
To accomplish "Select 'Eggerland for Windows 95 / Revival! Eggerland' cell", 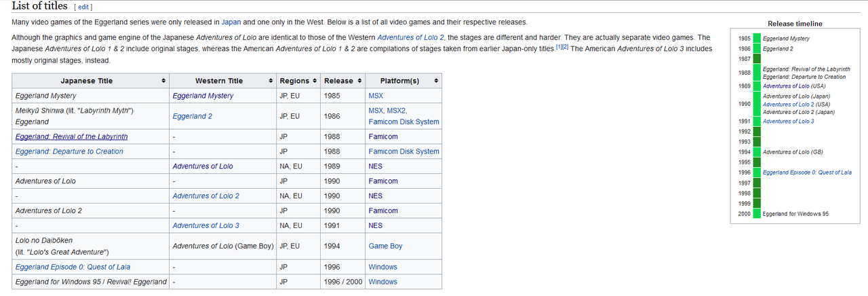I will pos(91,282).
